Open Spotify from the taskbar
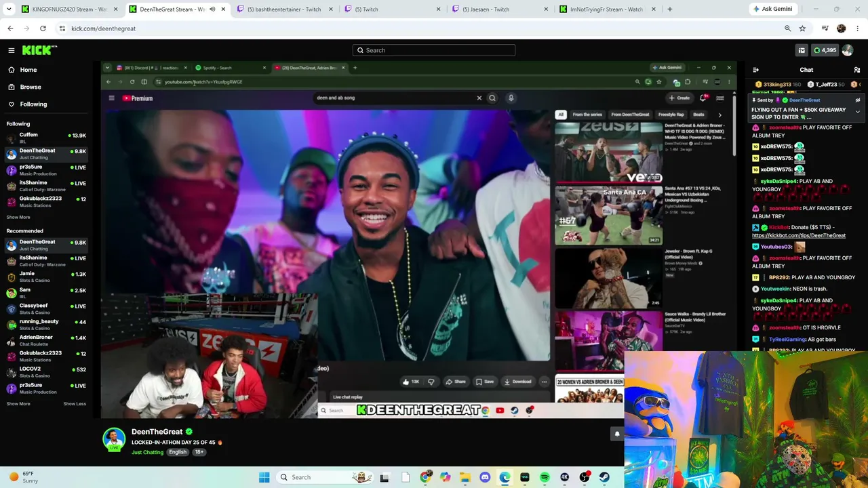 point(545,477)
